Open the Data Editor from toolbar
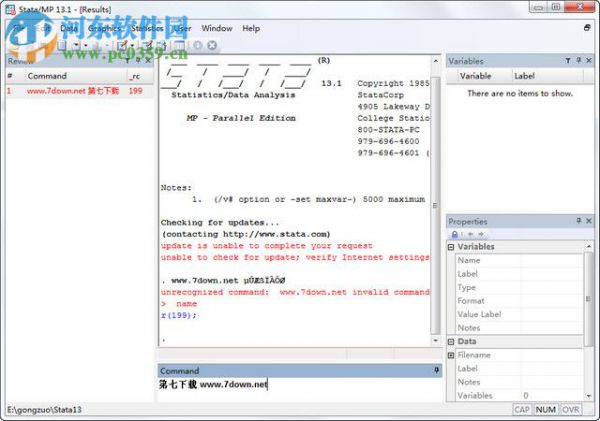The image size is (600, 421). tap(149, 46)
